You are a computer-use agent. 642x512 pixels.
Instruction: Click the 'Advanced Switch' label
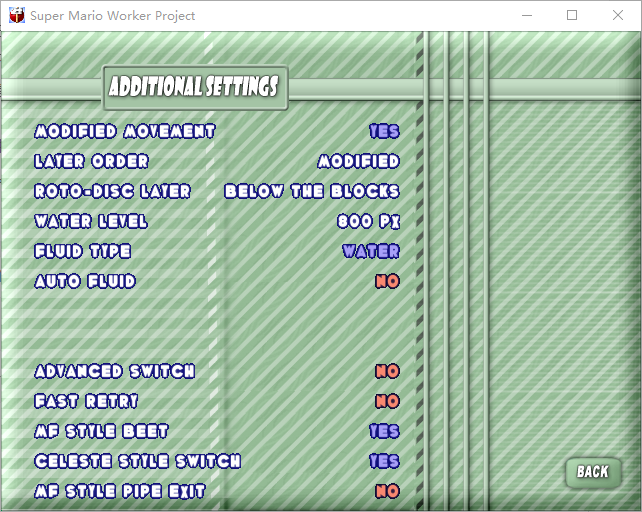pos(115,371)
